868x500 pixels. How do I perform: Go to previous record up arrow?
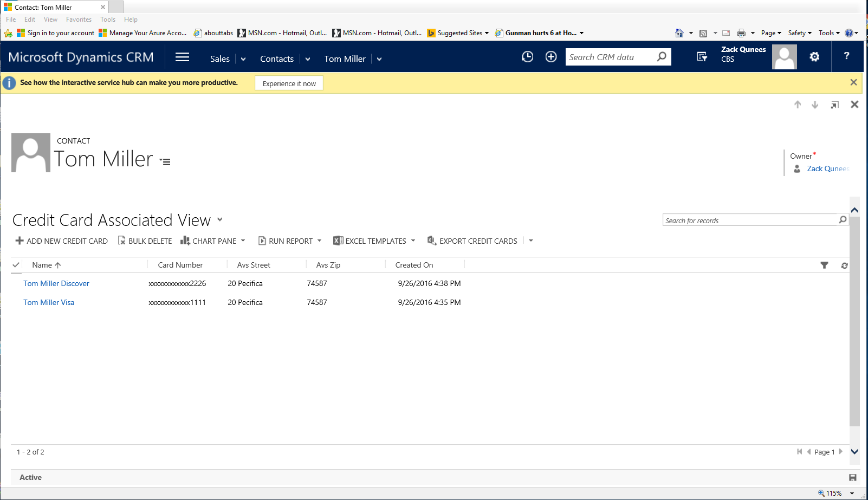coord(798,105)
